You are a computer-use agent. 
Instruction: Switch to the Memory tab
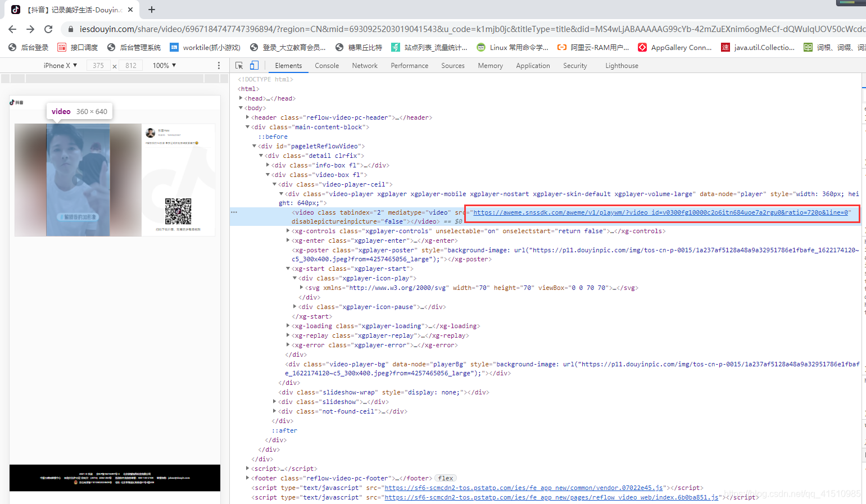pyautogui.click(x=490, y=66)
